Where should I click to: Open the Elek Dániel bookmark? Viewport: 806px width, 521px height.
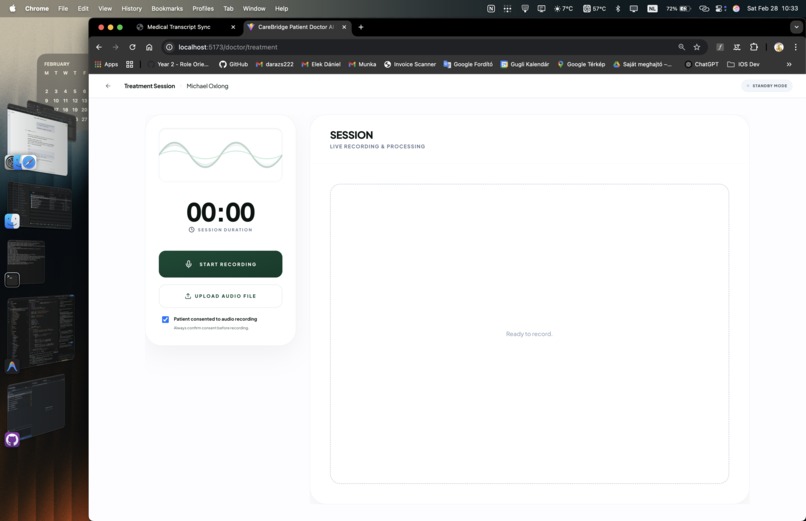click(321, 64)
